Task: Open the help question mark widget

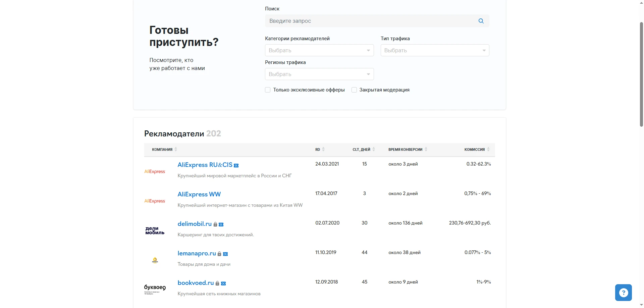Action: (624, 293)
